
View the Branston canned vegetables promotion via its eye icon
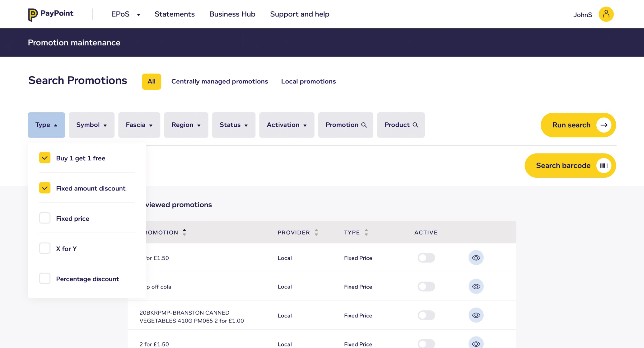[476, 315]
